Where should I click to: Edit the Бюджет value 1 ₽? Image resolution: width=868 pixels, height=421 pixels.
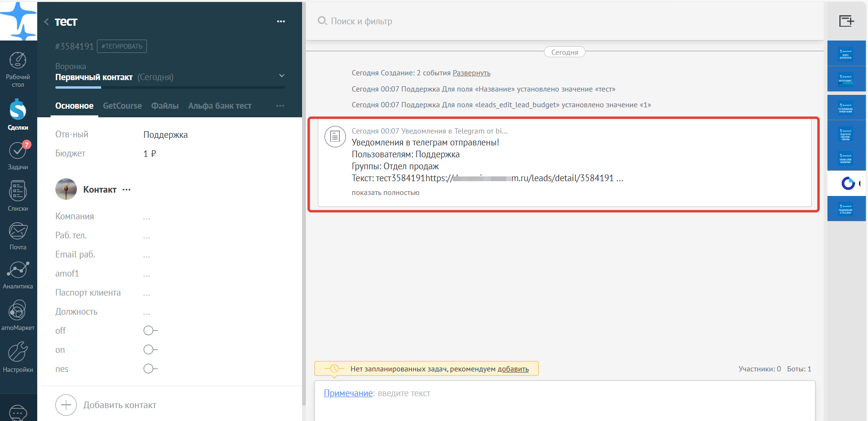point(150,154)
